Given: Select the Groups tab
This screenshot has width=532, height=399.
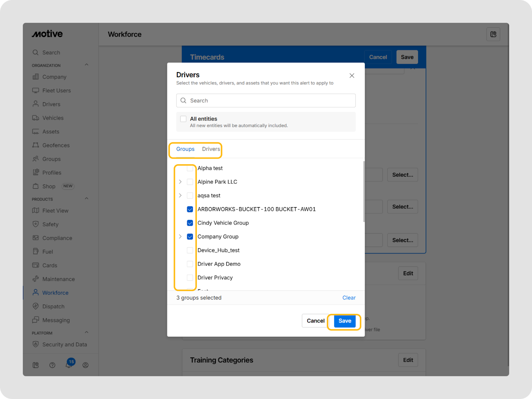Looking at the screenshot, I should click(x=185, y=149).
